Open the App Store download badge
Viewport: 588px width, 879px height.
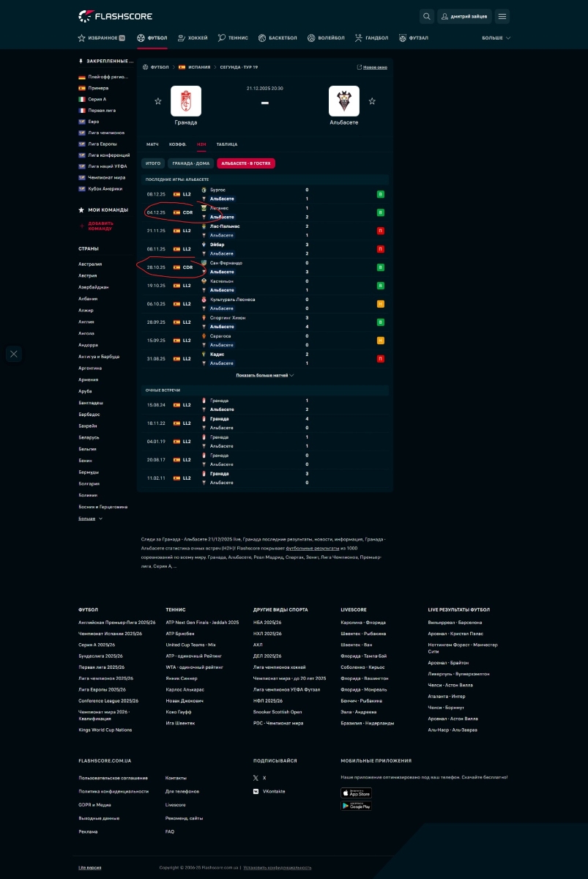[356, 793]
